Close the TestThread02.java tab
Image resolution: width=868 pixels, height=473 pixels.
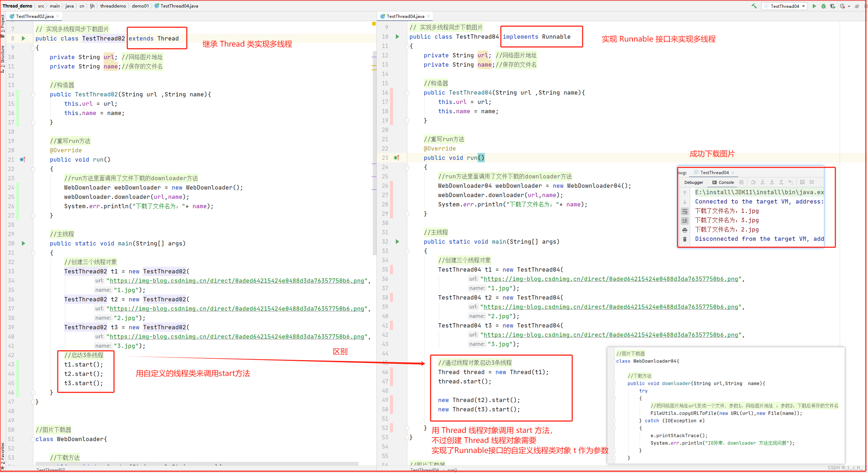click(x=58, y=16)
